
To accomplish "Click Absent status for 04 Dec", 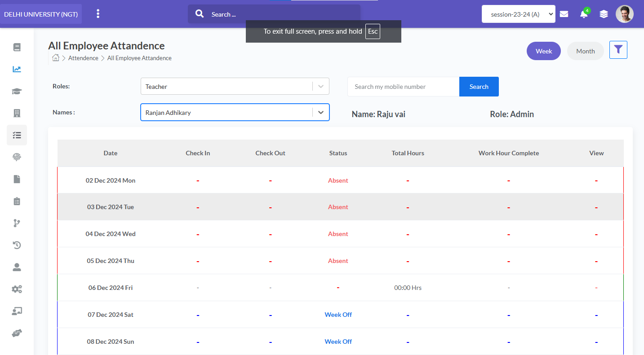I will 338,234.
